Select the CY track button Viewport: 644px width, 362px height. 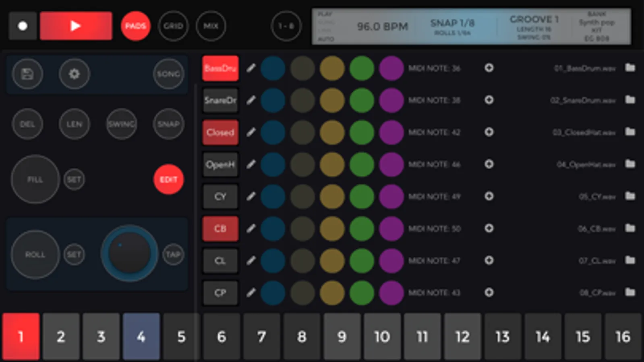click(x=220, y=197)
